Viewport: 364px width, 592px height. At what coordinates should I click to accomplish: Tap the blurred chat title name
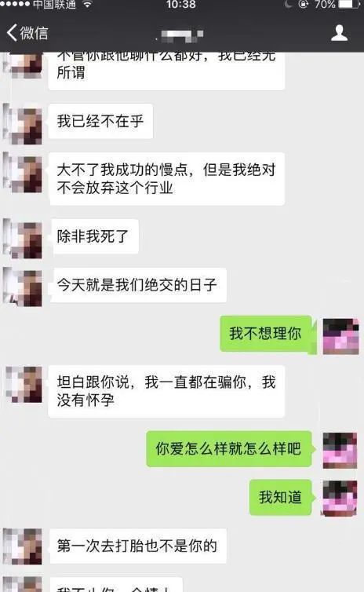tap(181, 36)
